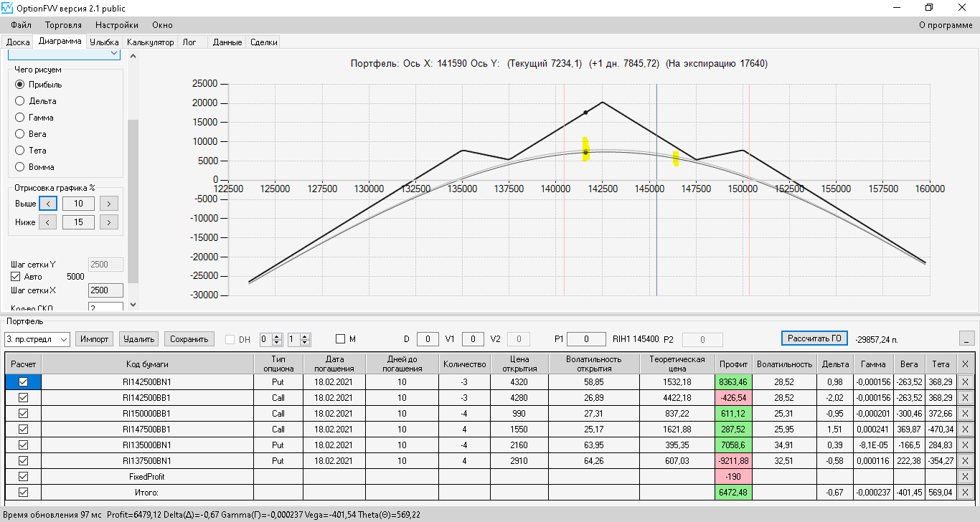
Task: Remove the FixedProfit row with X
Action: click(965, 477)
